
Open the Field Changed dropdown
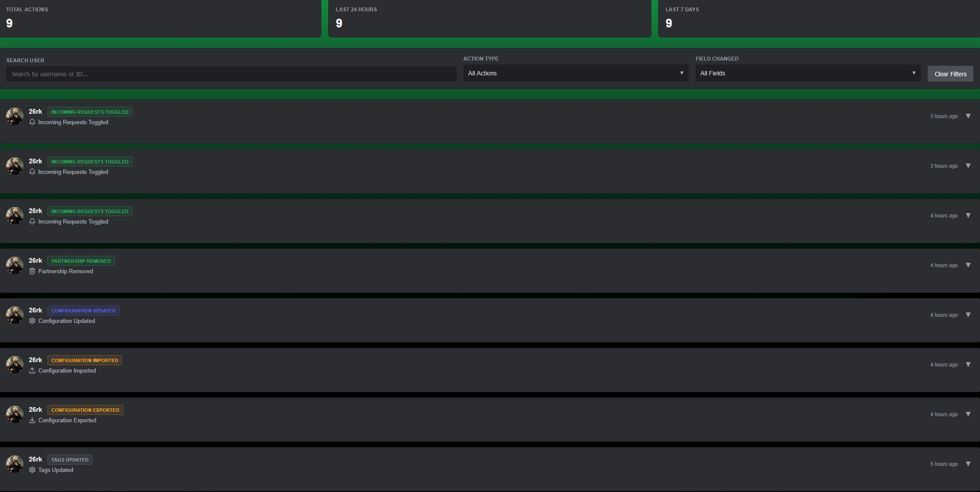808,73
